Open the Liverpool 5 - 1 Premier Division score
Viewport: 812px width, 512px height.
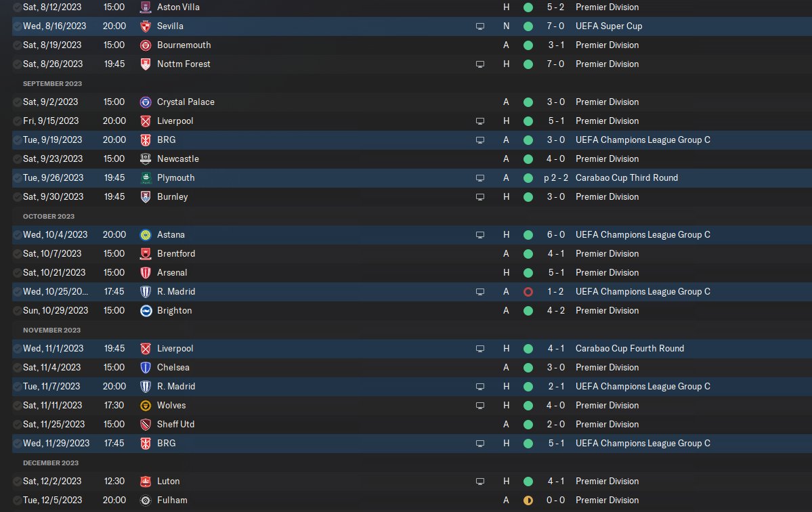point(557,121)
